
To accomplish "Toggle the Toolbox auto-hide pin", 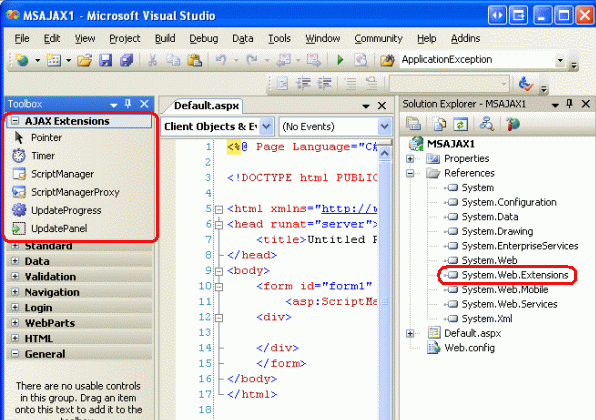I will [128, 104].
